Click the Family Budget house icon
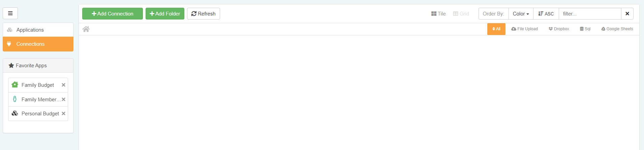This screenshot has height=150, width=644. coord(15,85)
